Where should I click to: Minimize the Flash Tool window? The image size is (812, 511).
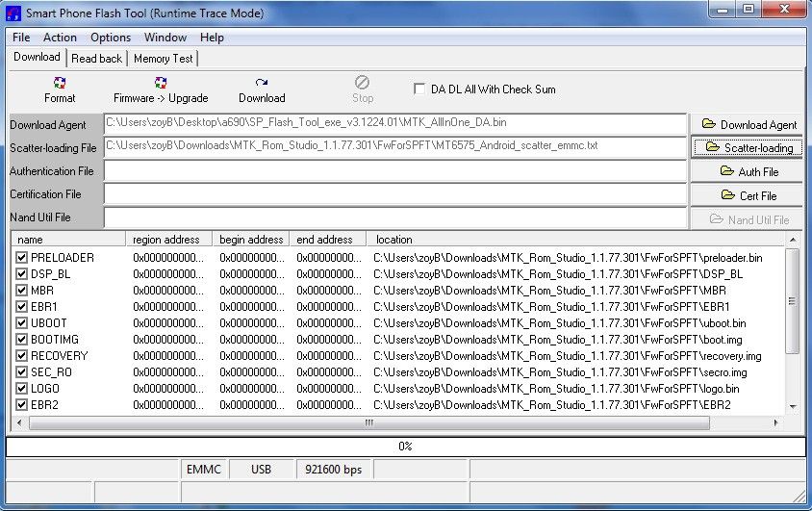pyautogui.click(x=723, y=9)
